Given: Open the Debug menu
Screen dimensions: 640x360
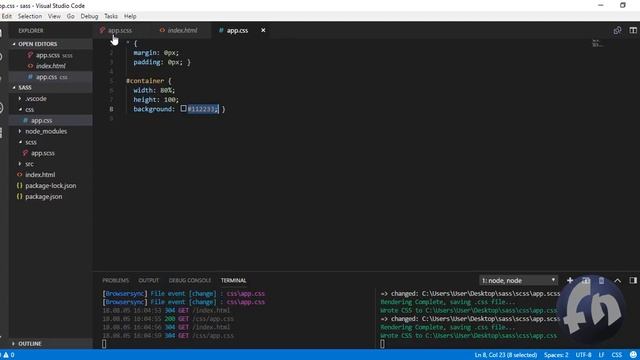Looking at the screenshot, I should click(89, 16).
